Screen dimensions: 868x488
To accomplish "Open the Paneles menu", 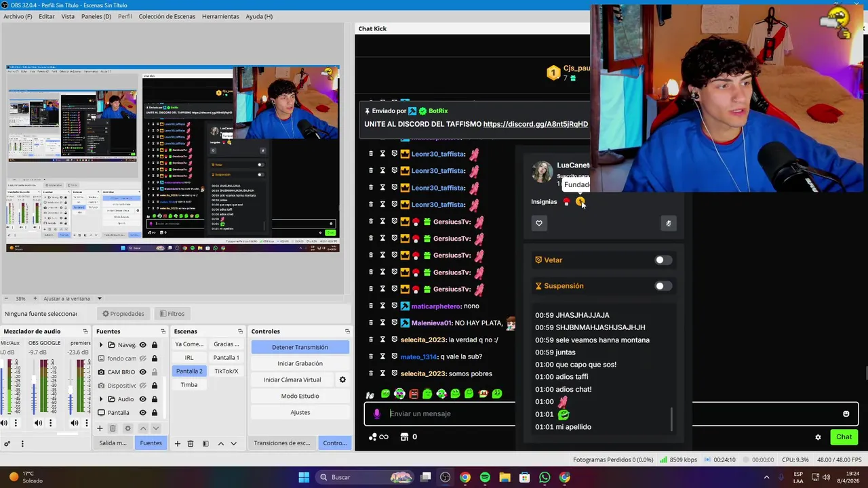I will click(x=96, y=16).
